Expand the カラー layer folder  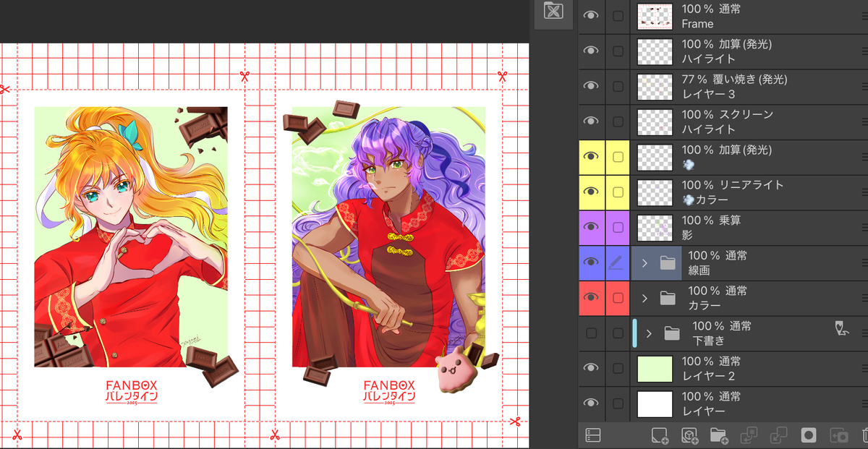point(644,298)
